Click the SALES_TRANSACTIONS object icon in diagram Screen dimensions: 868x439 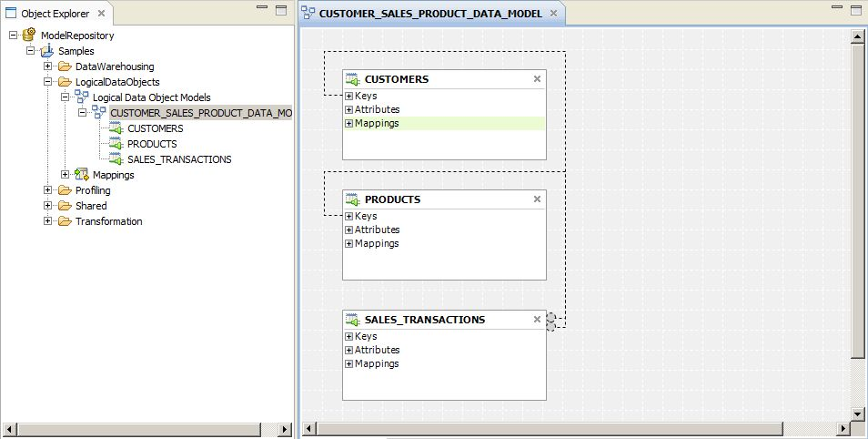[353, 320]
